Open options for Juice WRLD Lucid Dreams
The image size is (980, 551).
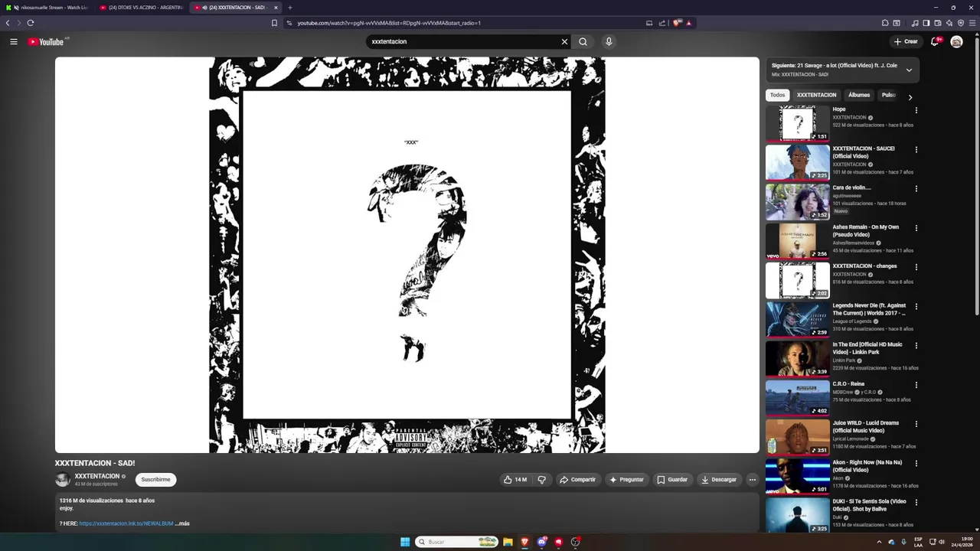click(916, 424)
